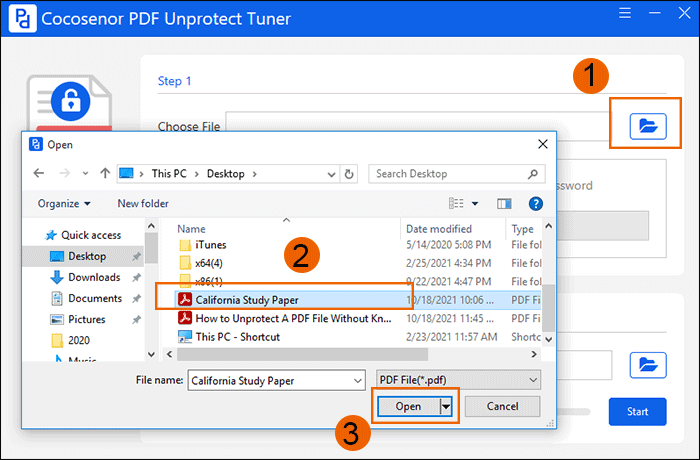The image size is (700, 460).
Task: Click the Type column header
Action: (x=522, y=229)
